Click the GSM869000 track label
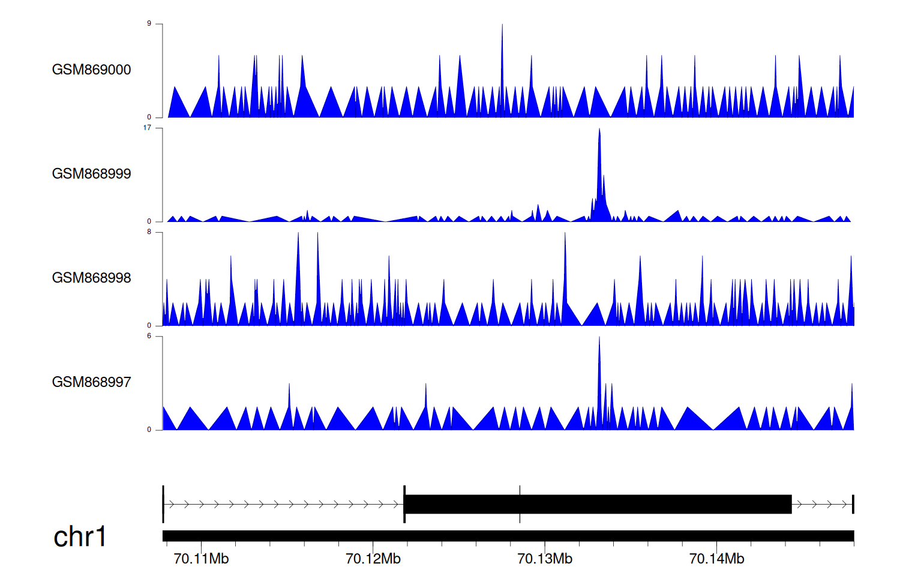 click(91, 70)
